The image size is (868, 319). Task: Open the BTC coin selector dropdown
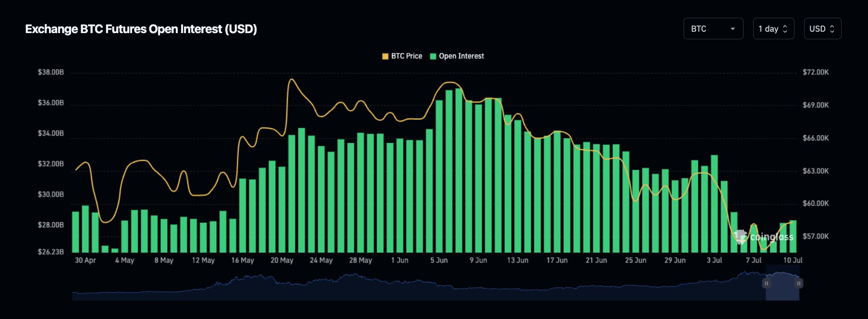[x=713, y=29]
